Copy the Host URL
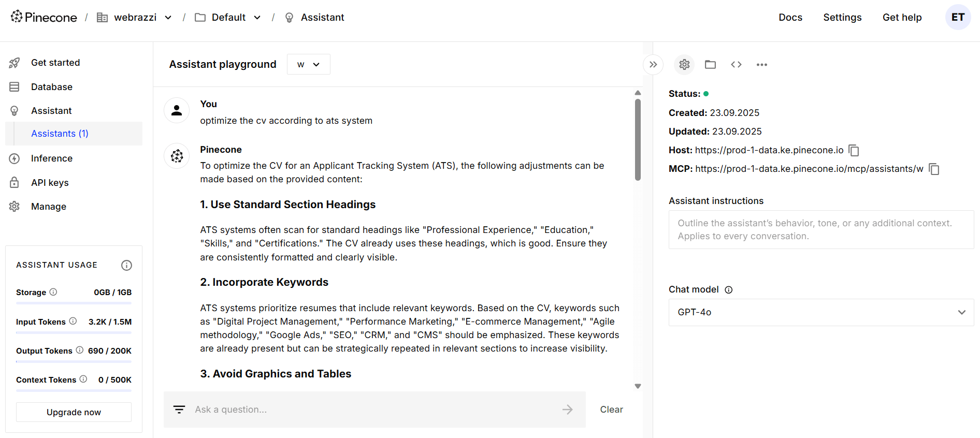This screenshot has width=980, height=438. coord(854,151)
